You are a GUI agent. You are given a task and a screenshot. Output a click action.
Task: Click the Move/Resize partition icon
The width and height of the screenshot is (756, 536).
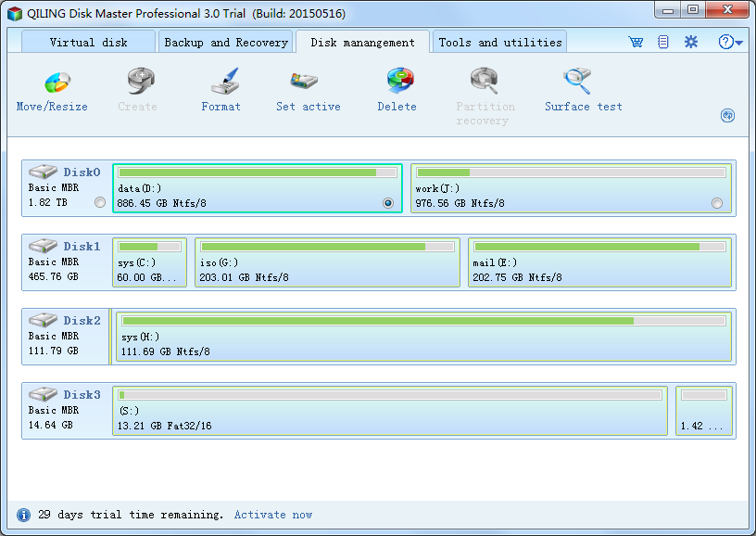53,83
